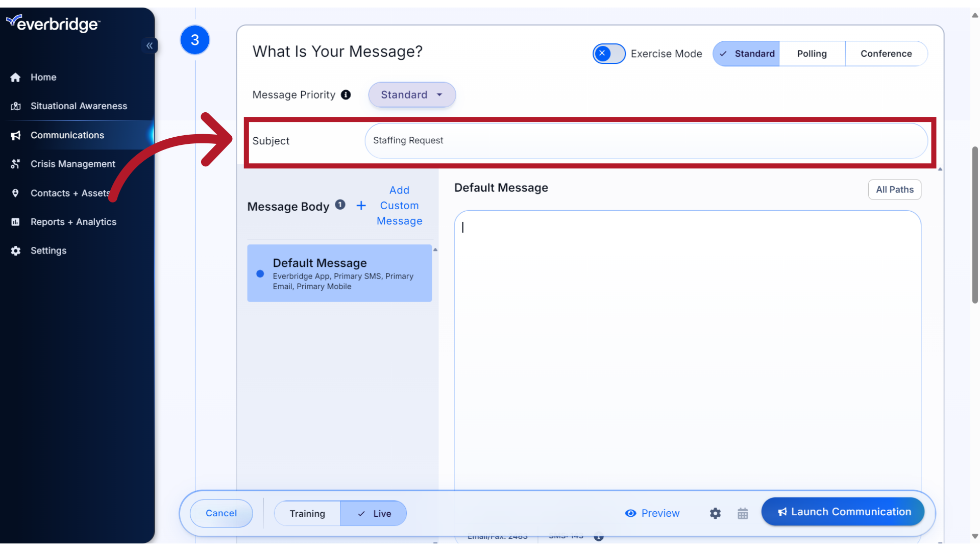Open Preview of the message
This screenshot has width=980, height=551.
(652, 513)
